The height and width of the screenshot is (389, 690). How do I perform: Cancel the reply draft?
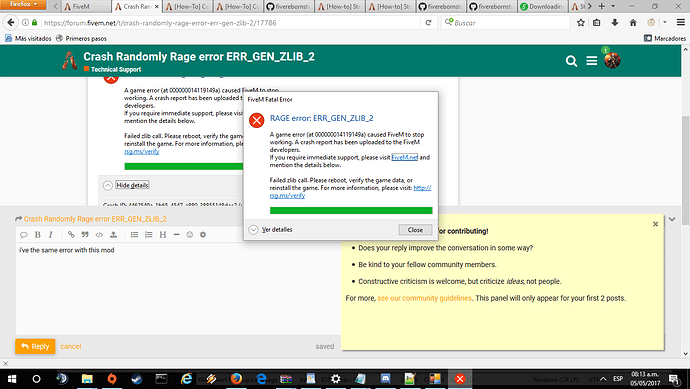click(x=70, y=346)
